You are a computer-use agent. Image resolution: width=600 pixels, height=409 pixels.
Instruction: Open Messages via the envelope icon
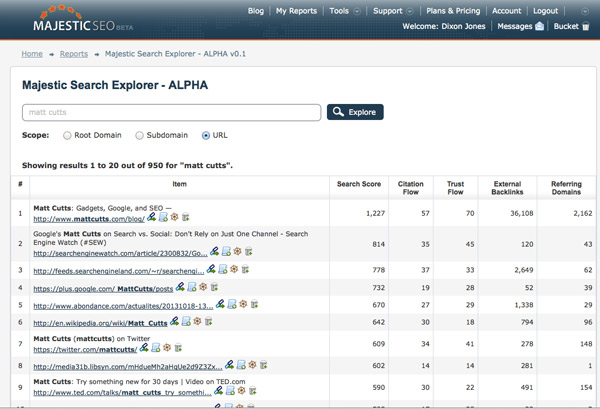540,26
